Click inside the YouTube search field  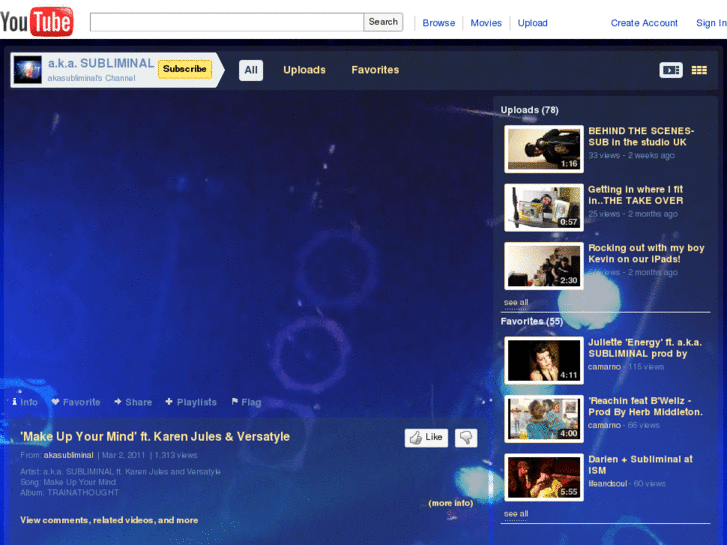[227, 22]
